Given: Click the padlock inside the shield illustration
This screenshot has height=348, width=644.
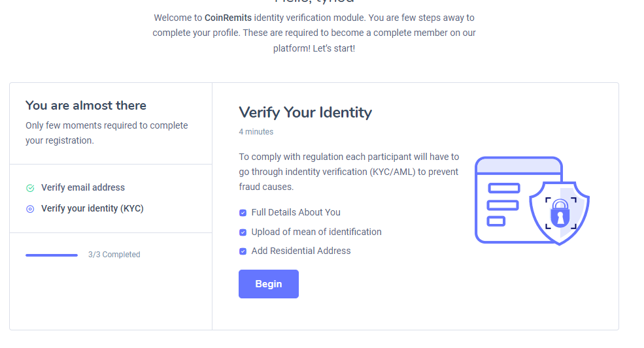Looking at the screenshot, I should [x=560, y=214].
